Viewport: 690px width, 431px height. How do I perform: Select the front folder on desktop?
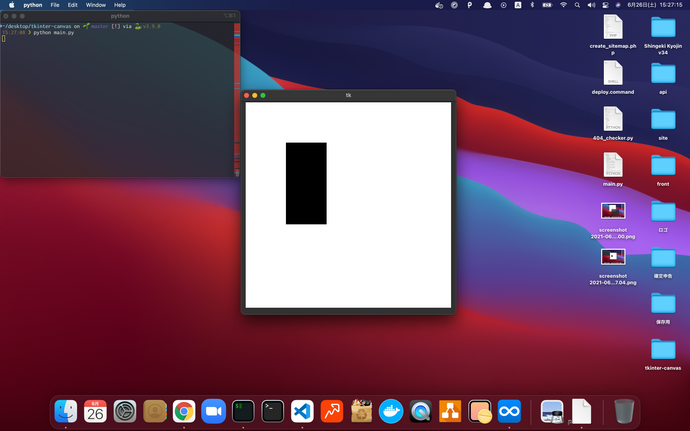point(663,165)
